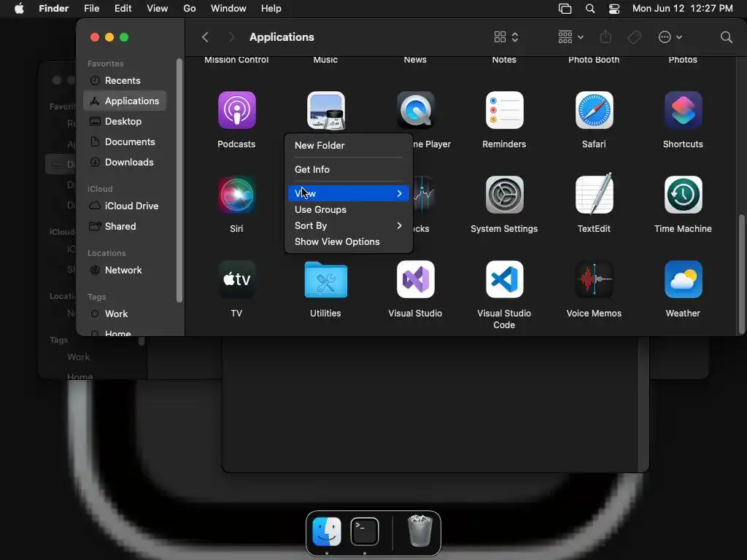Choose Get Info from the context menu
Screen dimensions: 747x560
click(349, 169)
